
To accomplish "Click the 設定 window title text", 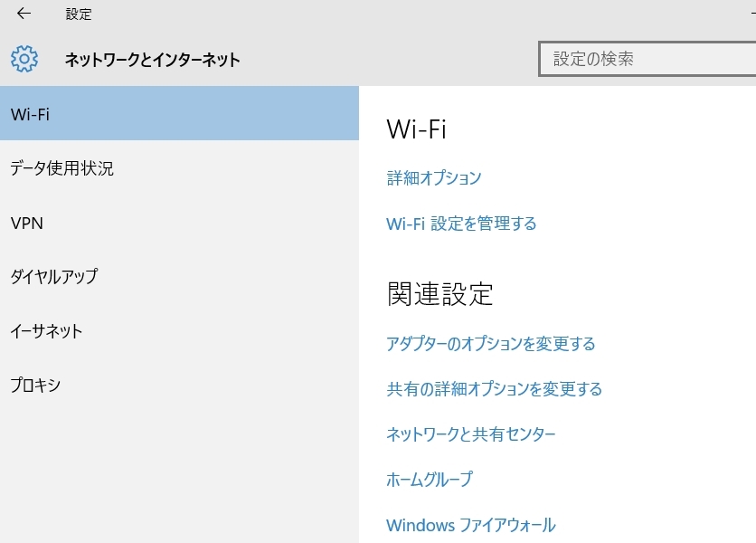I will (79, 14).
